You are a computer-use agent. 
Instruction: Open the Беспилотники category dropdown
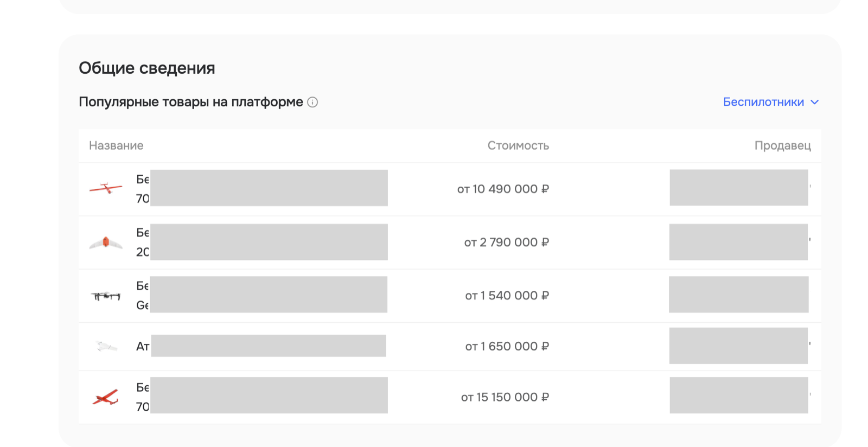771,102
